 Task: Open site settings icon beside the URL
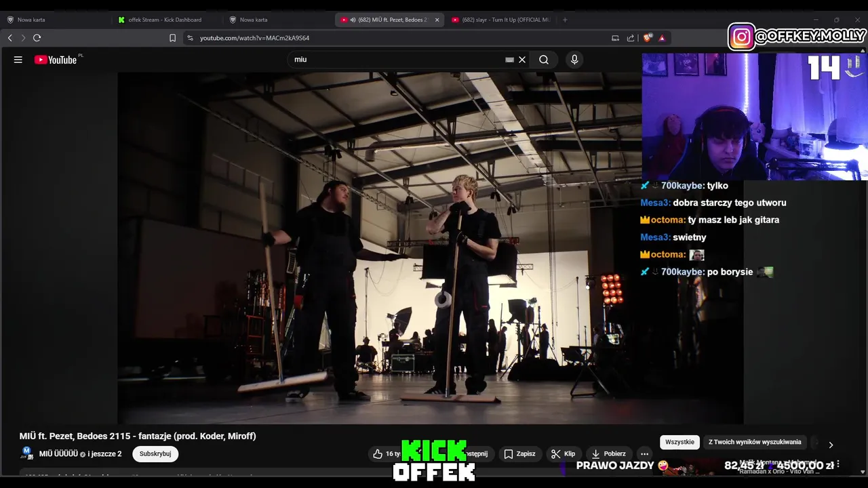(190, 38)
